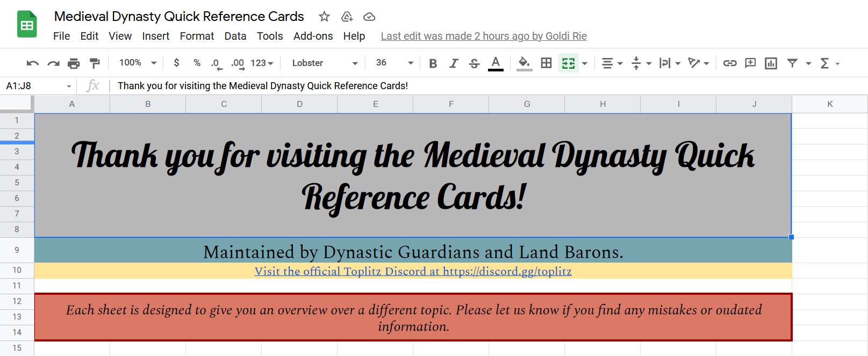
Task: Click the Redo arrow icon
Action: click(53, 63)
